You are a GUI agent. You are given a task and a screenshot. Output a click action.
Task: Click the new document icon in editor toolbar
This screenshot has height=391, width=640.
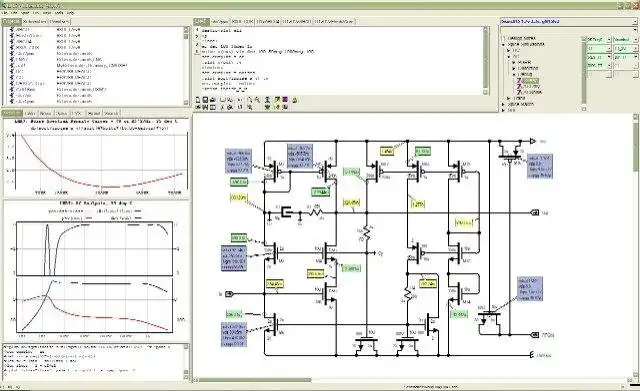pyautogui.click(x=198, y=100)
